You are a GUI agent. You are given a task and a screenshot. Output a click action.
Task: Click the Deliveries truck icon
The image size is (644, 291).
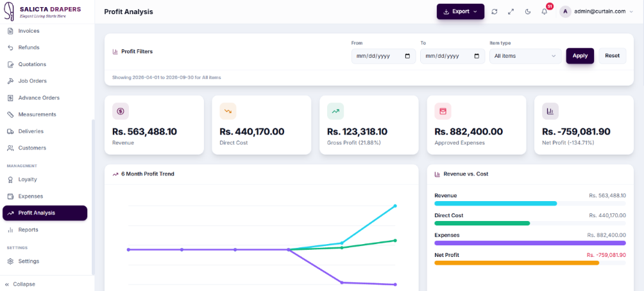11,131
